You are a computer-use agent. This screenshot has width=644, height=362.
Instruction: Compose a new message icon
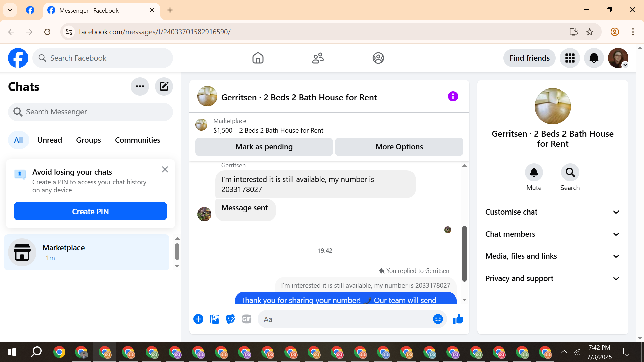click(x=164, y=87)
